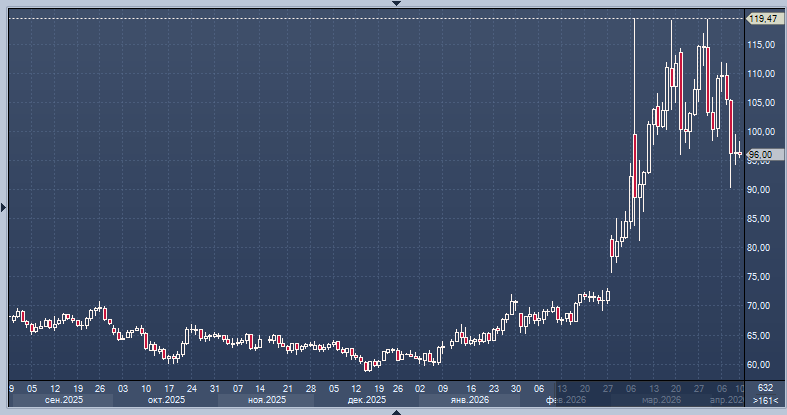
Task: Click the 100,00 price axis label
Action: [762, 132]
